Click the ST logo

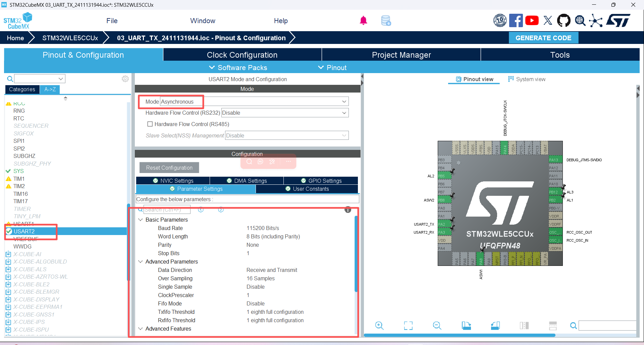tap(618, 20)
